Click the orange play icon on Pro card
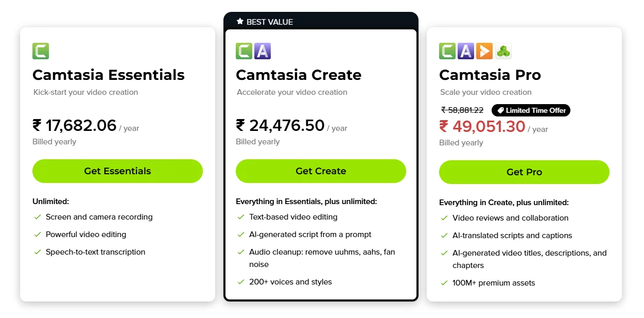This screenshot has height=318, width=644. coord(484,51)
